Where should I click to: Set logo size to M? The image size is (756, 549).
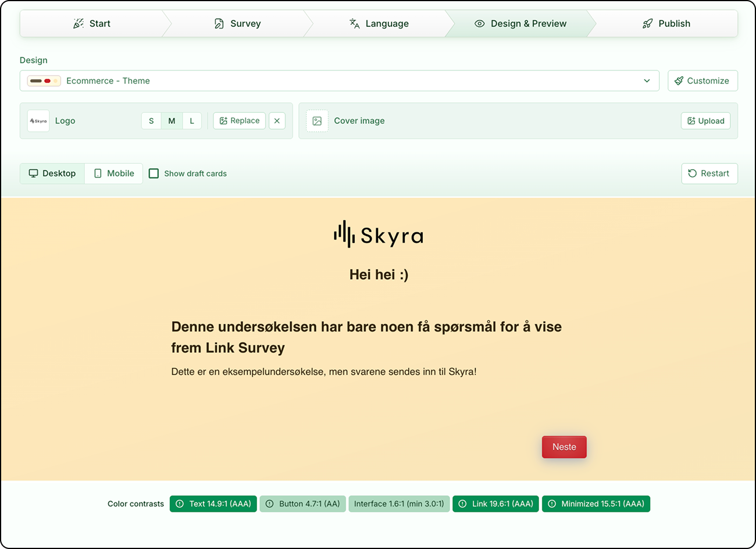coord(172,121)
